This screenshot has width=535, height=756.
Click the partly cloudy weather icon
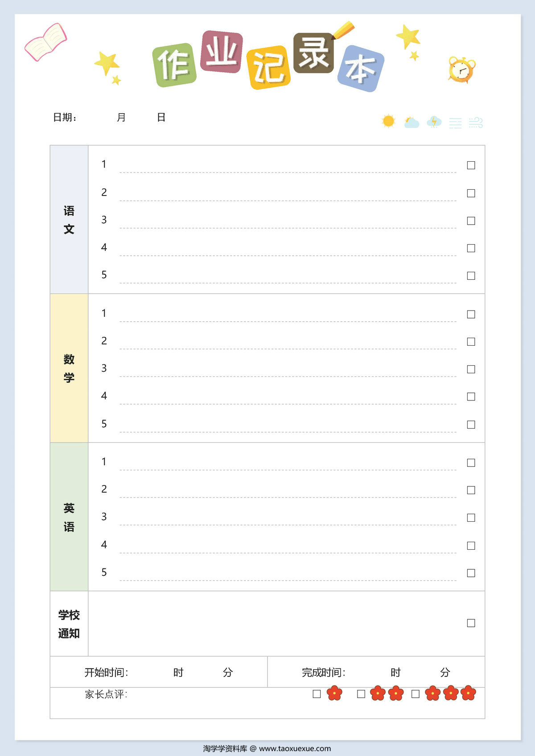coord(411,122)
